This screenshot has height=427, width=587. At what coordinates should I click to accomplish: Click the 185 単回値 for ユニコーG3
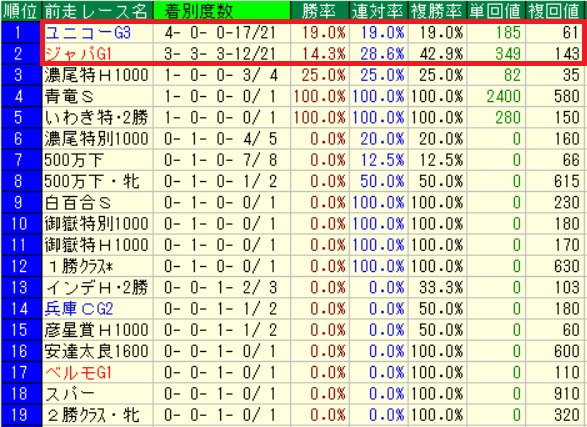point(508,33)
